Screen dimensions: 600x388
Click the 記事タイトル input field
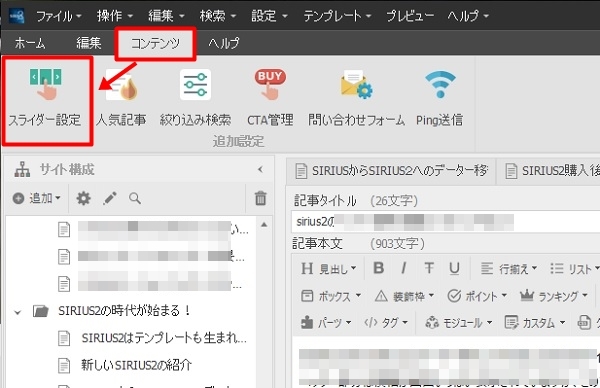445,222
